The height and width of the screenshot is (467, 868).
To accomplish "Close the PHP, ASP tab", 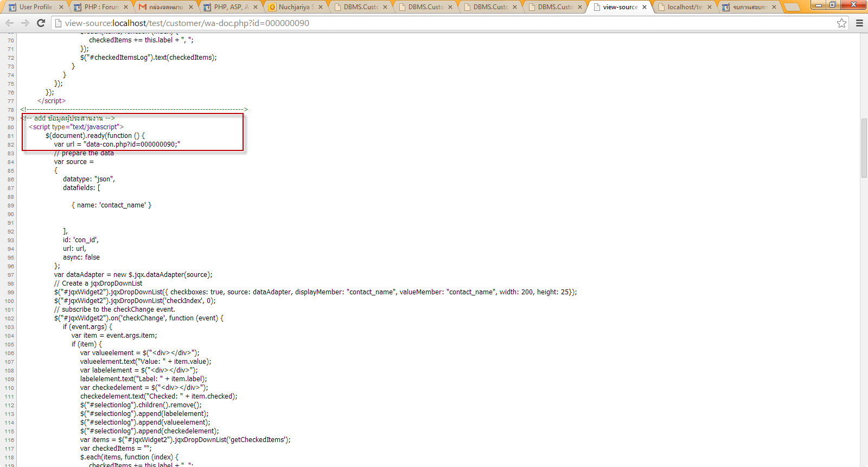I will click(x=256, y=7).
